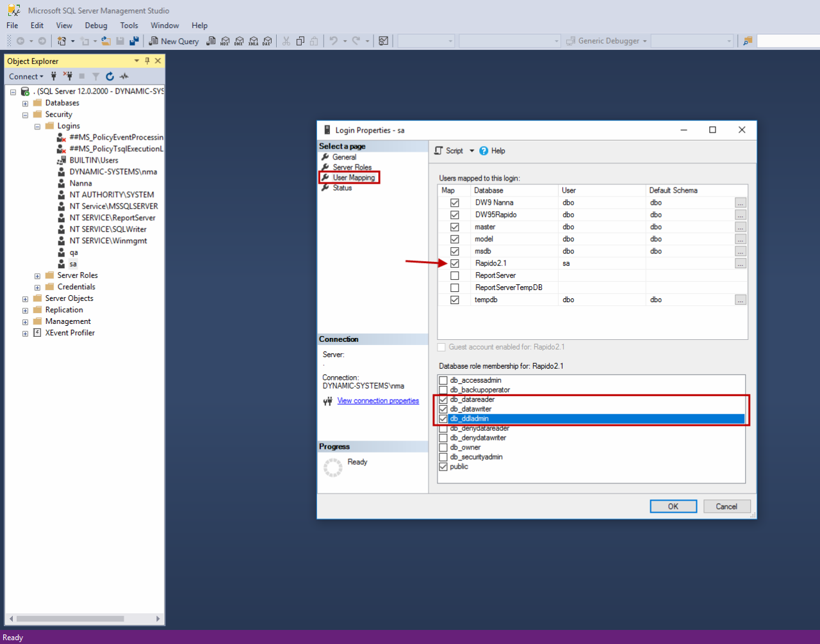Image resolution: width=820 pixels, height=644 pixels.
Task: Click the Analysis Services XMLA Query icon
Action: point(253,41)
